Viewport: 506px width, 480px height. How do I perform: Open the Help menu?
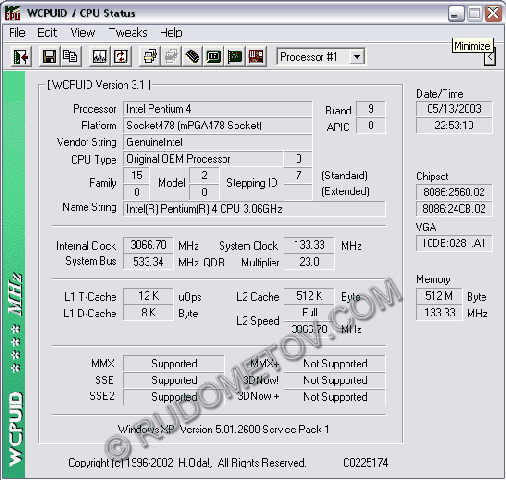[x=171, y=33]
